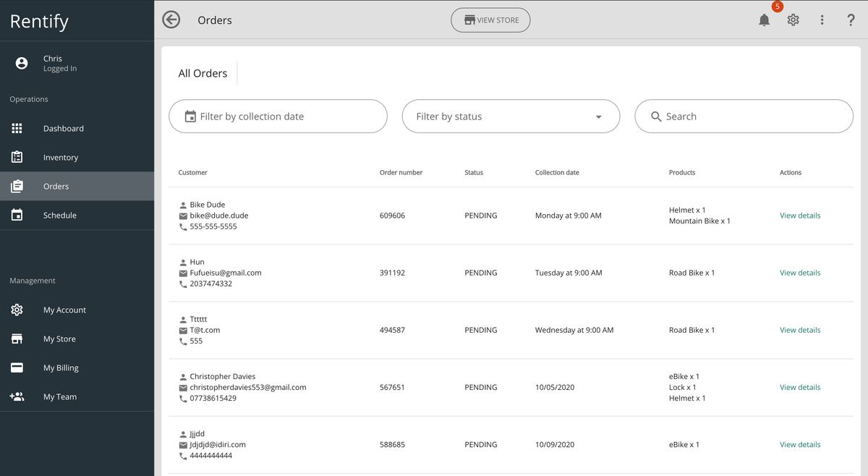Select the Inventory icon in the sidebar
868x476 pixels.
pos(17,157)
